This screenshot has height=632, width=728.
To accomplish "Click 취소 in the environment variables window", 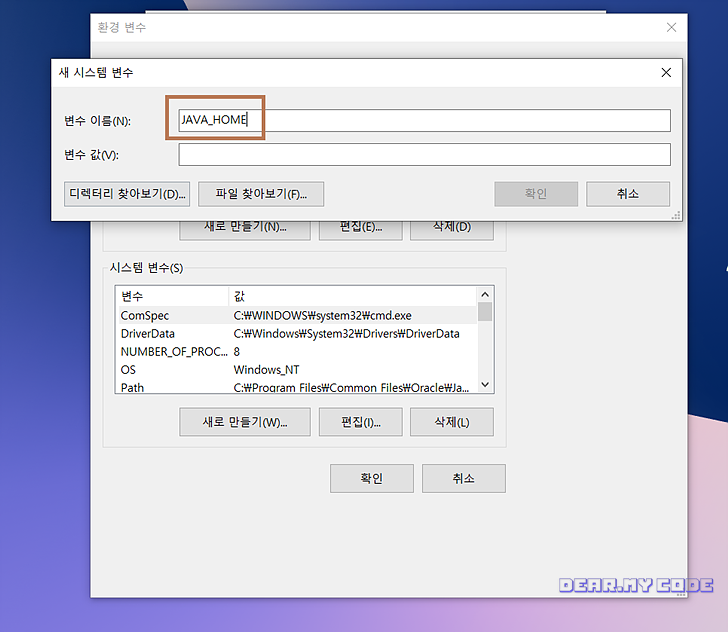I will (x=464, y=478).
